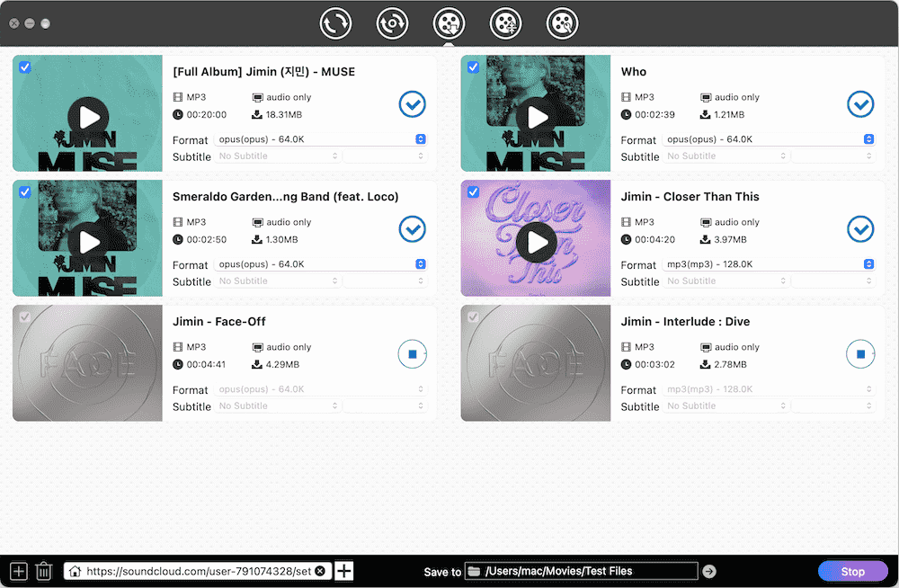Click the plus icon in the bottom-left corner
This screenshot has width=899, height=588.
17,570
